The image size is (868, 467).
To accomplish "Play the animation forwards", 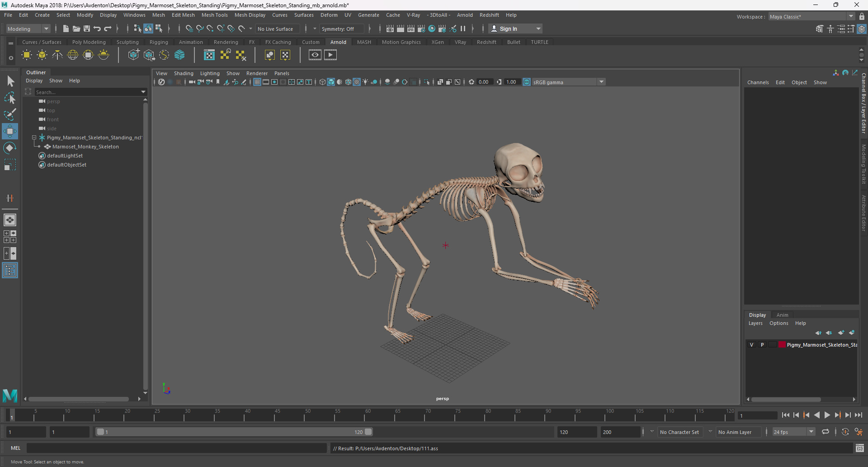I will (x=827, y=415).
